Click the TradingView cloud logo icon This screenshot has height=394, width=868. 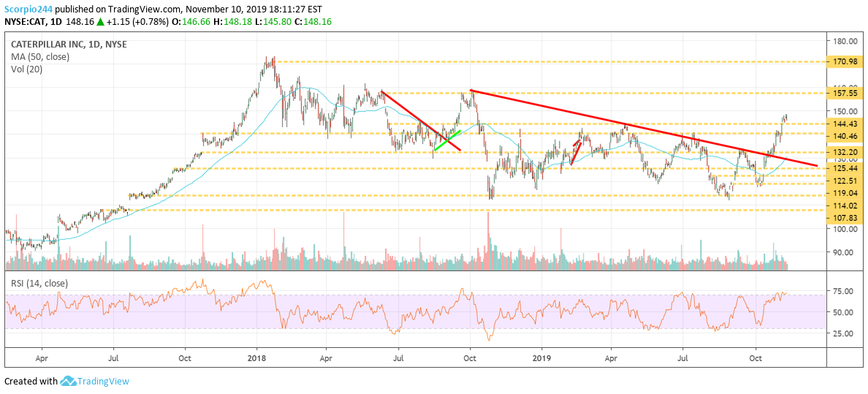pyautogui.click(x=68, y=382)
